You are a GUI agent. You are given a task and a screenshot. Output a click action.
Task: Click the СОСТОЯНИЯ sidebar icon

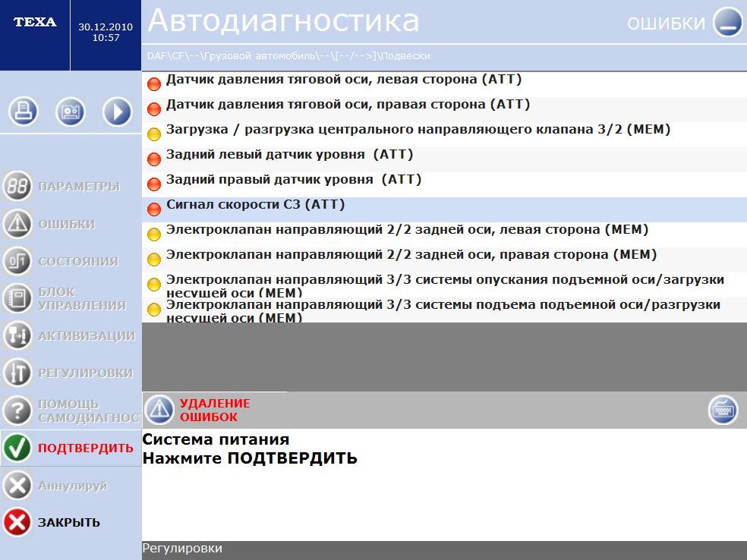(x=17, y=261)
